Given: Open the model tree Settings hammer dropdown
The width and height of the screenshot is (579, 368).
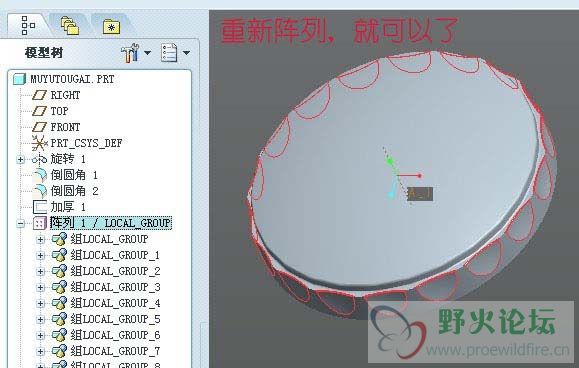Looking at the screenshot, I should pyautogui.click(x=136, y=53).
